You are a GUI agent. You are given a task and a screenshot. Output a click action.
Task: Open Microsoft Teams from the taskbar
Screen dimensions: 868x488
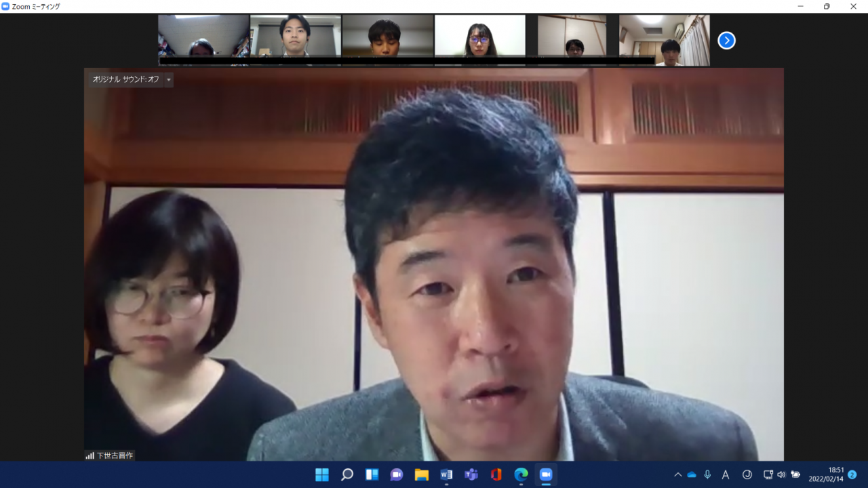pyautogui.click(x=471, y=474)
